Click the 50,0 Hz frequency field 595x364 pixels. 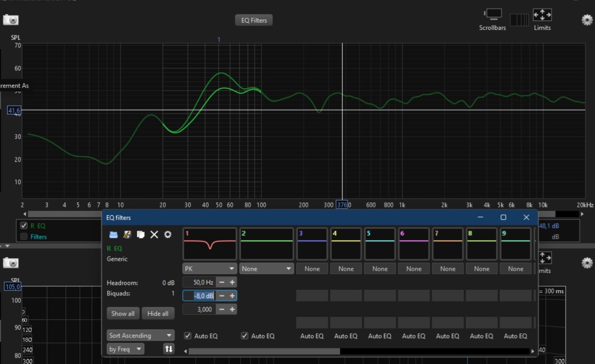point(200,282)
